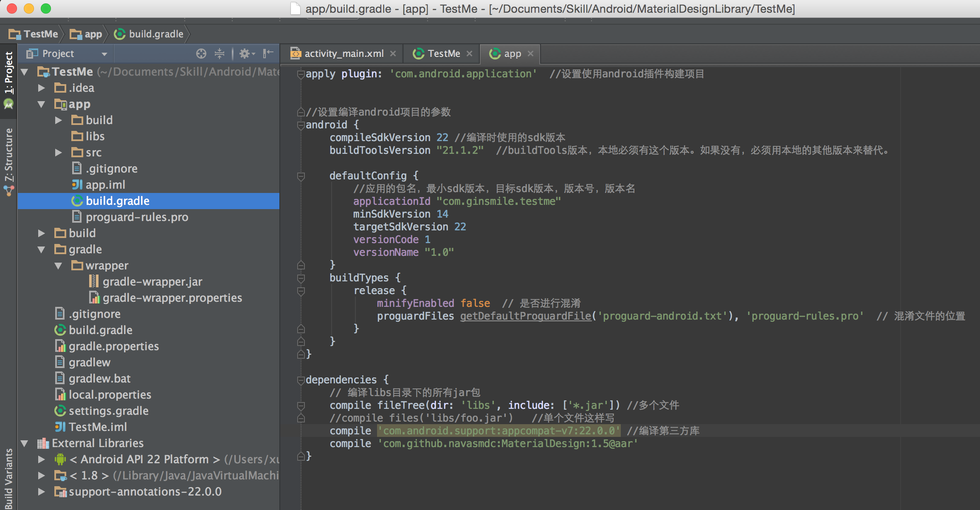Fold the android block in gutter
This screenshot has width=980, height=510.
pos(301,125)
